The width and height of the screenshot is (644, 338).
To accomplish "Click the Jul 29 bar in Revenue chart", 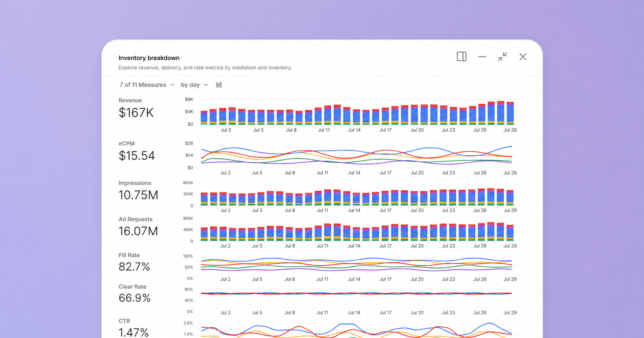I will point(510,113).
